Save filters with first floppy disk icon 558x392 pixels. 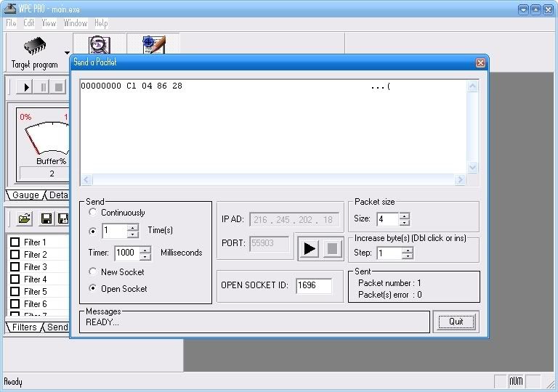[x=46, y=219]
